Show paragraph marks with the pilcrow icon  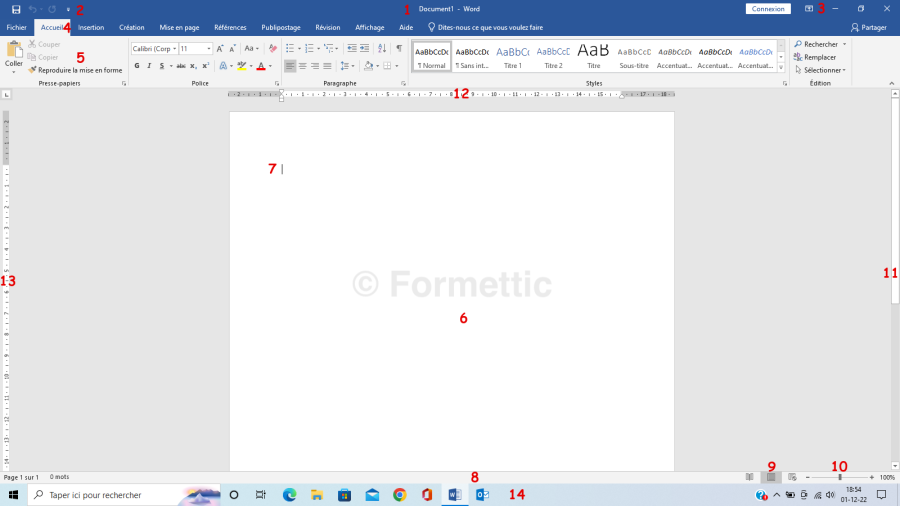[x=399, y=49]
